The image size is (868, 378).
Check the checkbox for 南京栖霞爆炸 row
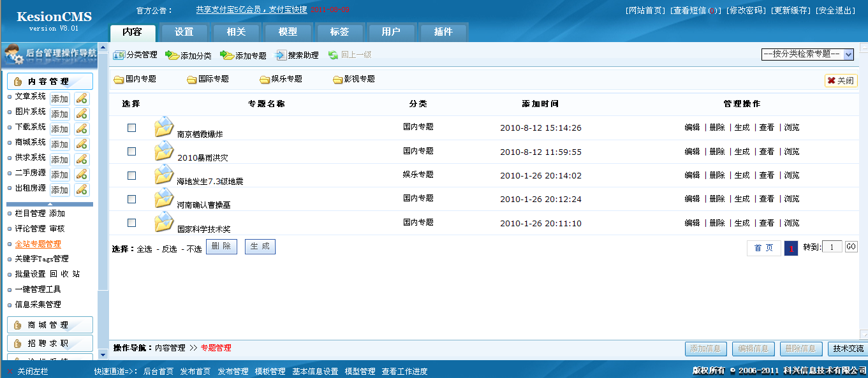[131, 127]
